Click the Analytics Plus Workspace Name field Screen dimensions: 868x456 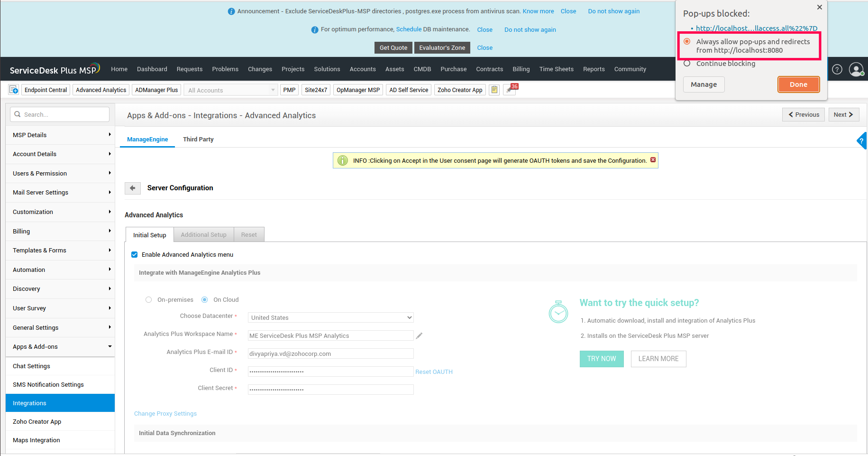[x=331, y=335]
